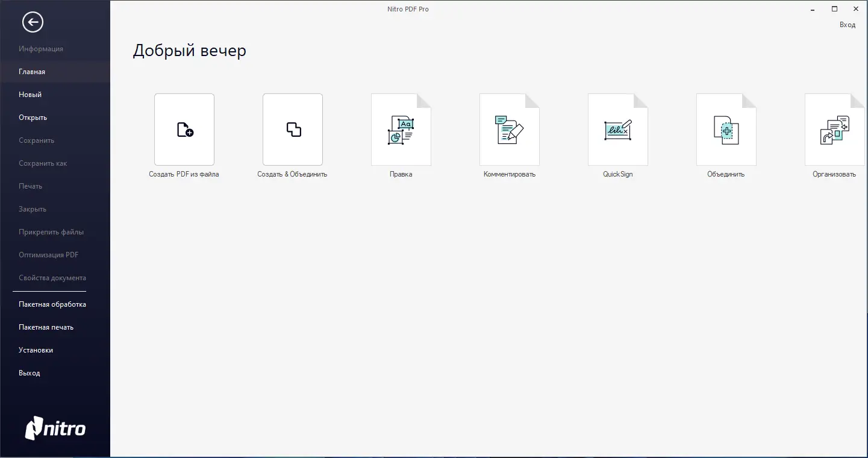Open the Новый menu item
This screenshot has height=458, width=868.
pos(30,94)
